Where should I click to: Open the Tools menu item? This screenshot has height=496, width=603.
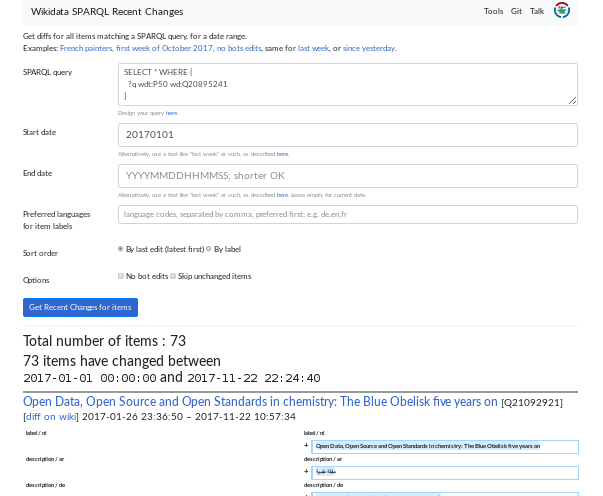(x=493, y=11)
